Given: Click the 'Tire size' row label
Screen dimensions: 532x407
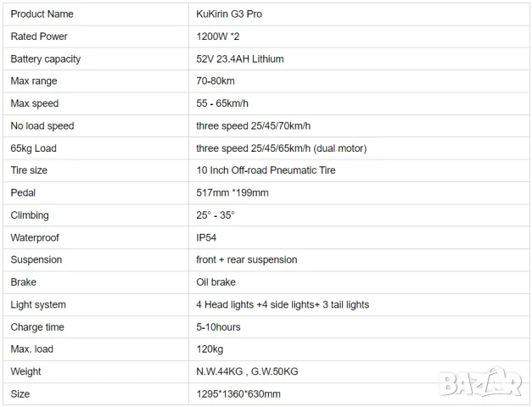Looking at the screenshot, I should 31,170.
